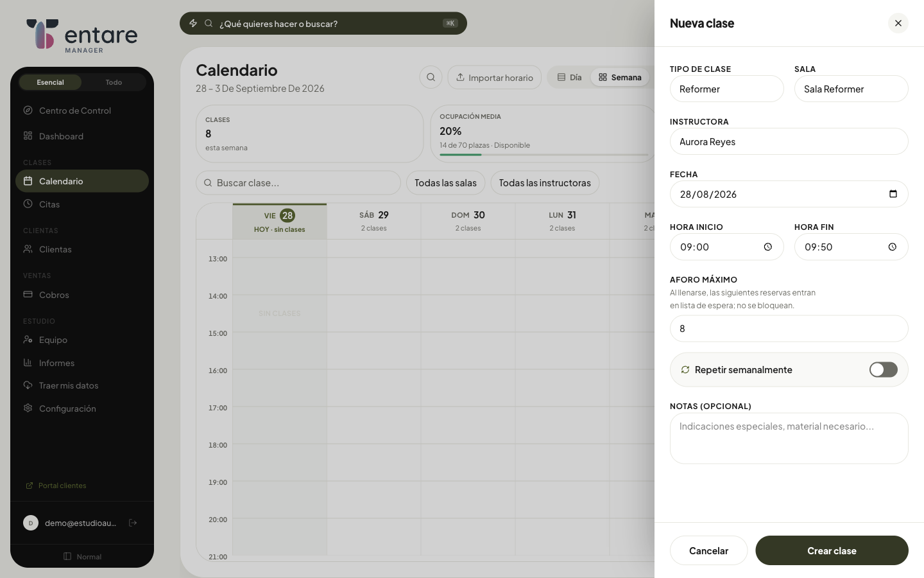Image resolution: width=924 pixels, height=578 pixels.
Task: Click the Cancelar button
Action: (x=708, y=550)
